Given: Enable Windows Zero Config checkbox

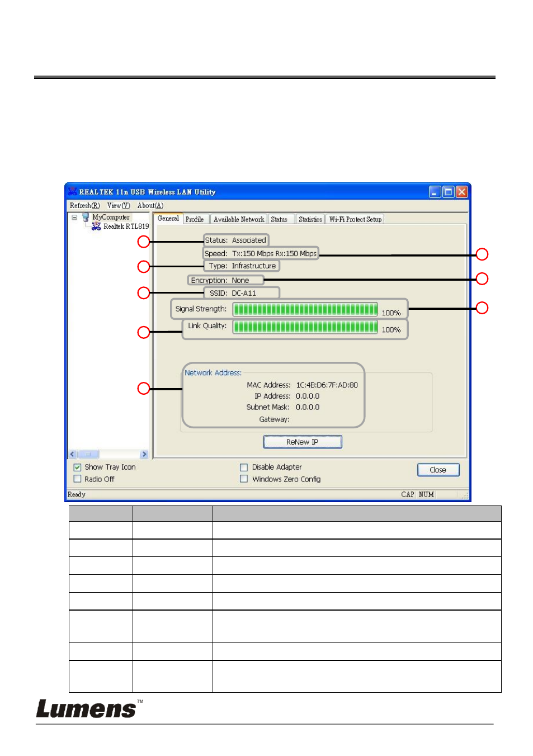Looking at the screenshot, I should [244, 479].
